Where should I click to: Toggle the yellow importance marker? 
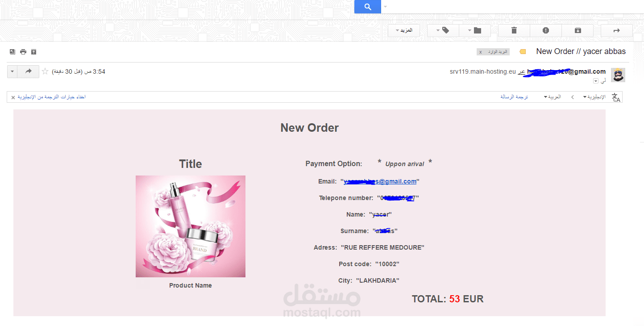523,52
